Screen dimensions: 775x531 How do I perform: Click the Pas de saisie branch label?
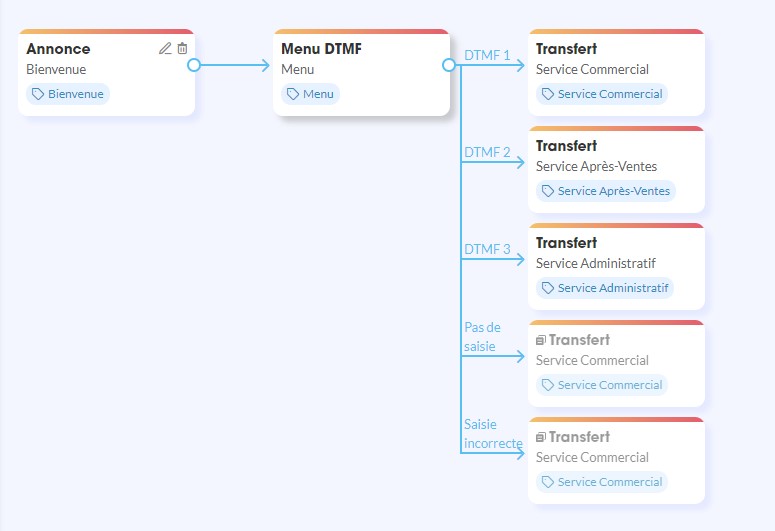point(482,336)
